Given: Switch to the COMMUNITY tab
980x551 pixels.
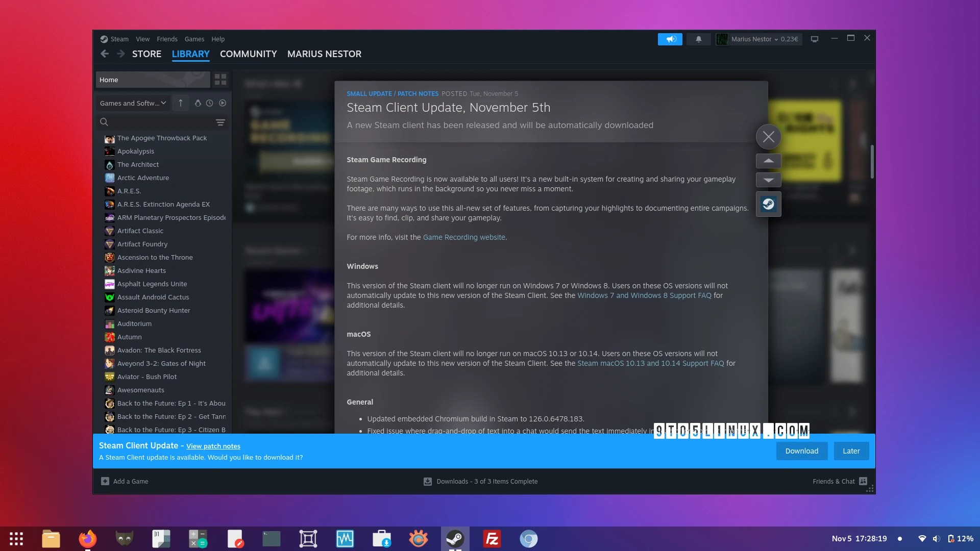Looking at the screenshot, I should (x=248, y=54).
